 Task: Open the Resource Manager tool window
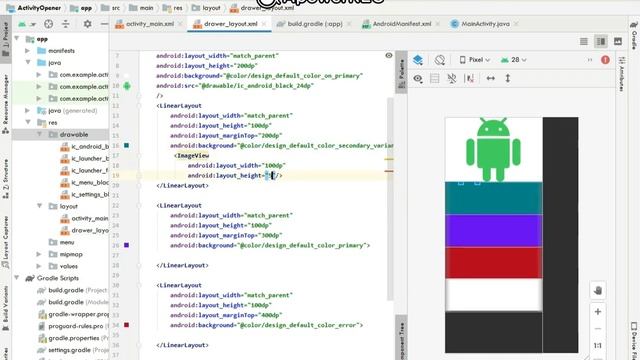pos(5,104)
